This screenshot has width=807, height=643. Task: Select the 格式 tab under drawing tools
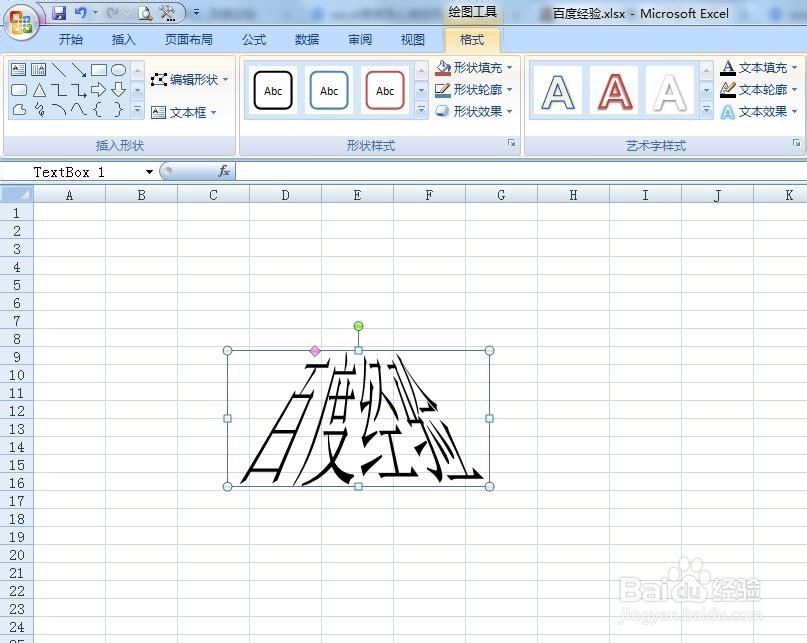(x=472, y=40)
